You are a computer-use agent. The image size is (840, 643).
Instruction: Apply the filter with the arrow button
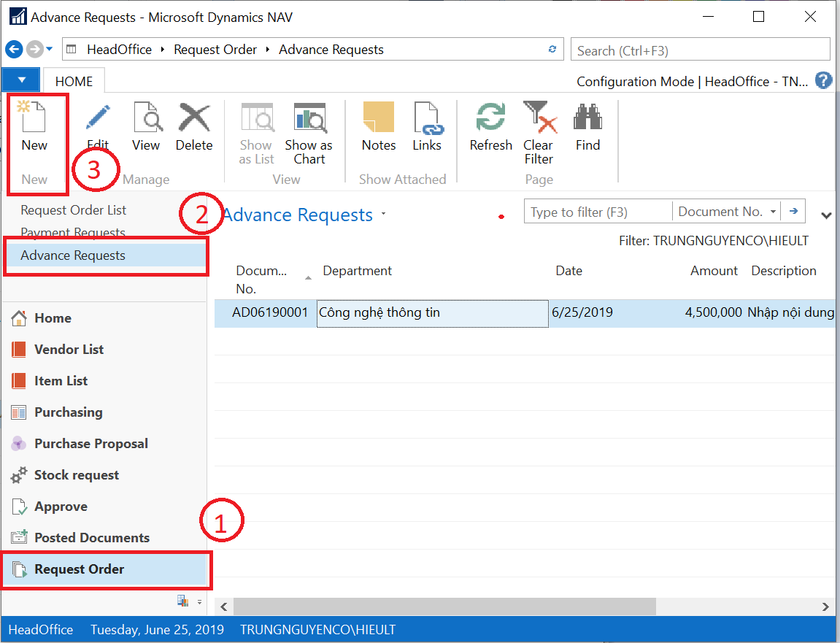click(x=793, y=212)
